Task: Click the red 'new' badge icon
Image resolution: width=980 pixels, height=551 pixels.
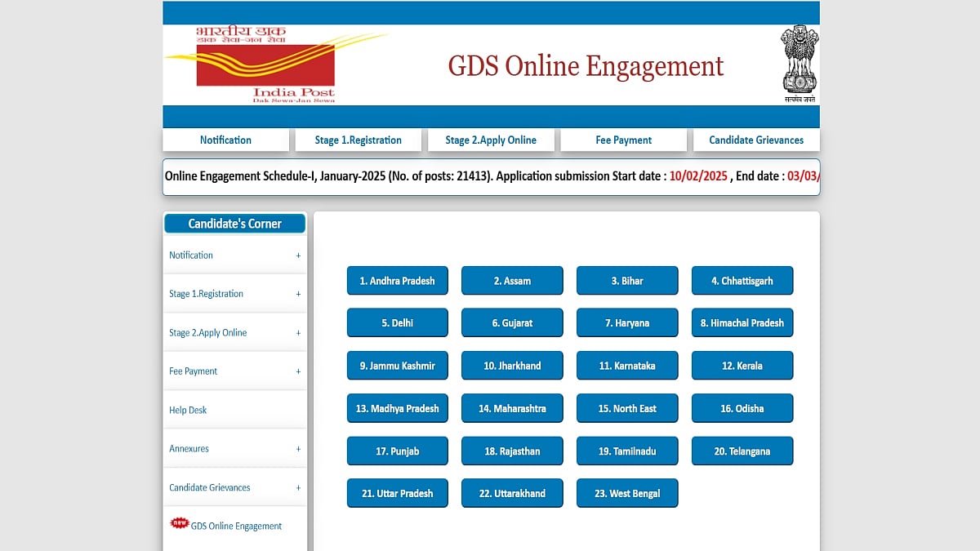Action: (179, 523)
